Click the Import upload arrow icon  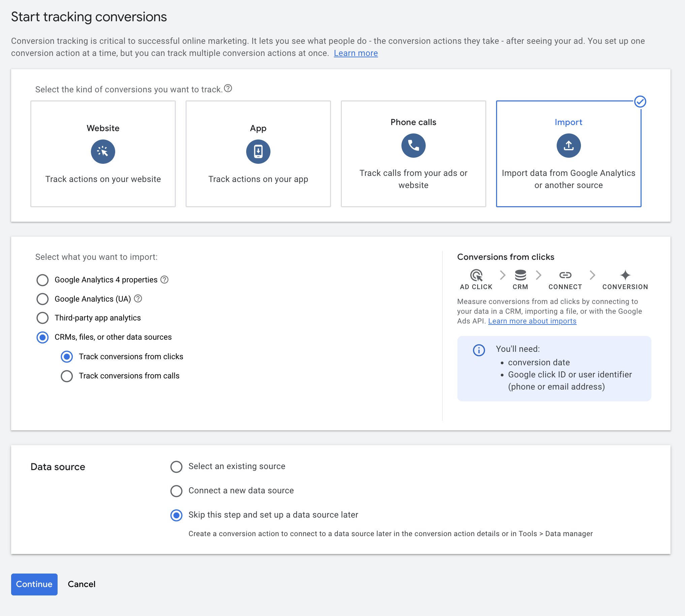(568, 146)
